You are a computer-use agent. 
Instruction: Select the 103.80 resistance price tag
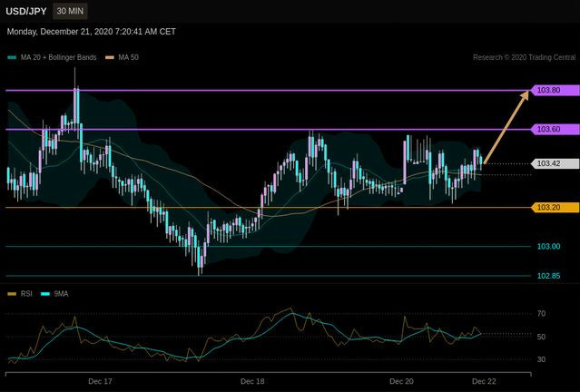[x=555, y=90]
